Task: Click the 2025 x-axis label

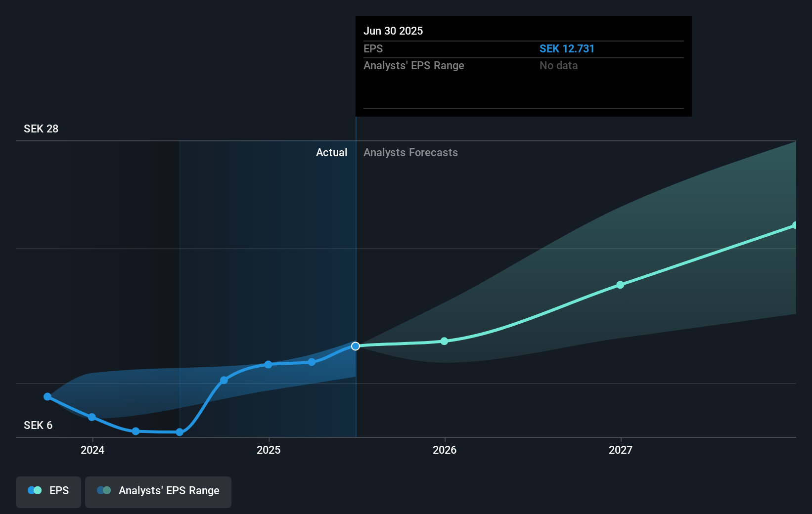Action: pos(269,450)
